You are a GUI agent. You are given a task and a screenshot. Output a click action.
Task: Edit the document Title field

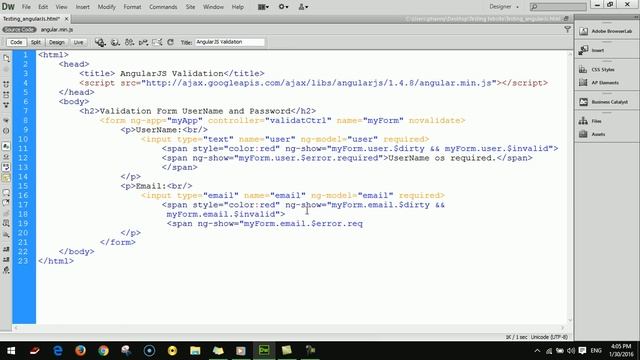click(229, 42)
